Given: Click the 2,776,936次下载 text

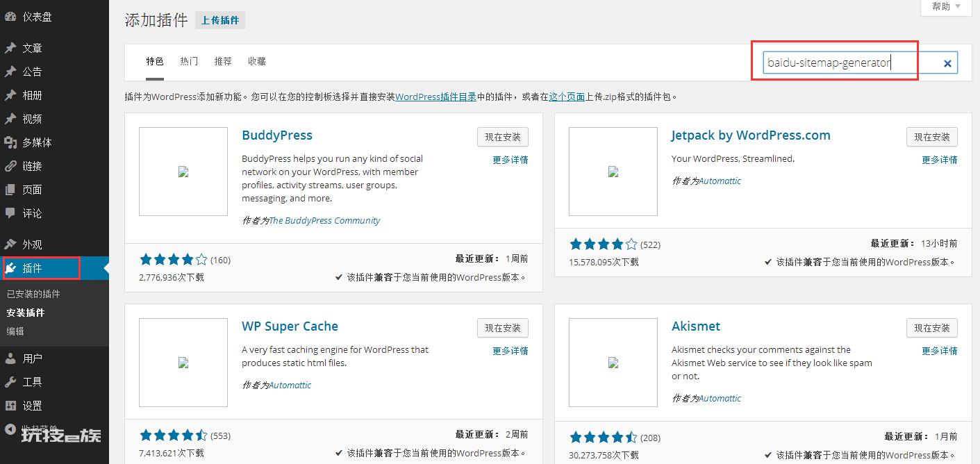Looking at the screenshot, I should pos(172,277).
